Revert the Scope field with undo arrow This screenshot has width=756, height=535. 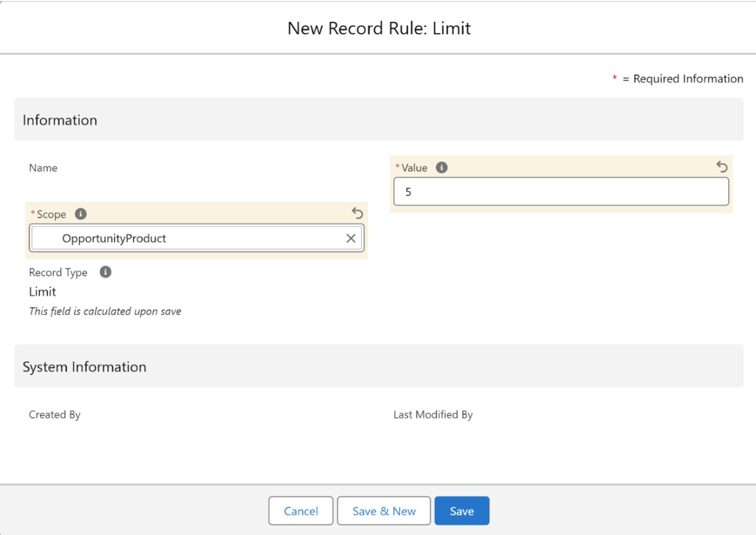(357, 214)
